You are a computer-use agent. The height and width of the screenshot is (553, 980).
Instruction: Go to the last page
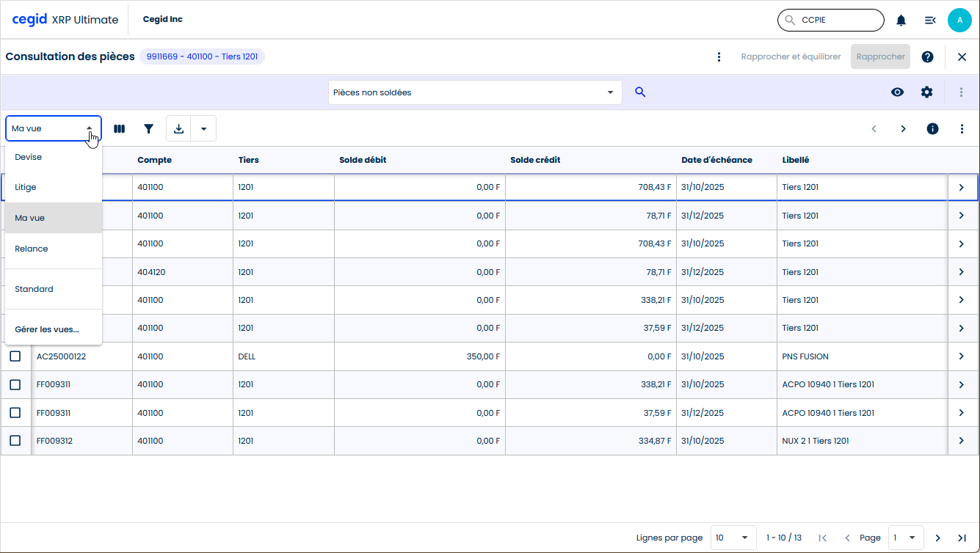pyautogui.click(x=962, y=538)
